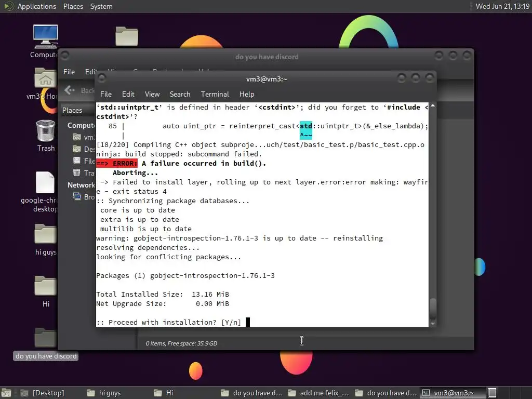Click the clock showing Wed Jun 21
This screenshot has height=399, width=532.
(x=502, y=6)
